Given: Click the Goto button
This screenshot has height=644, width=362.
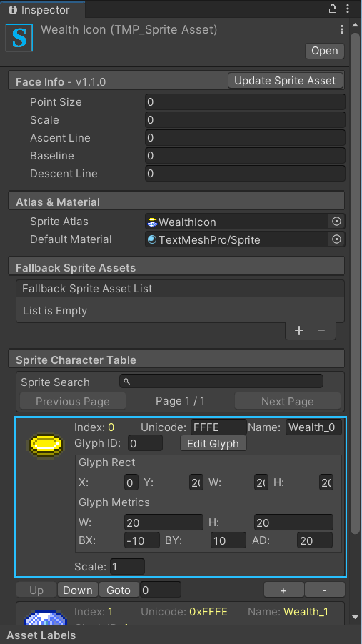Looking at the screenshot, I should pos(119,590).
